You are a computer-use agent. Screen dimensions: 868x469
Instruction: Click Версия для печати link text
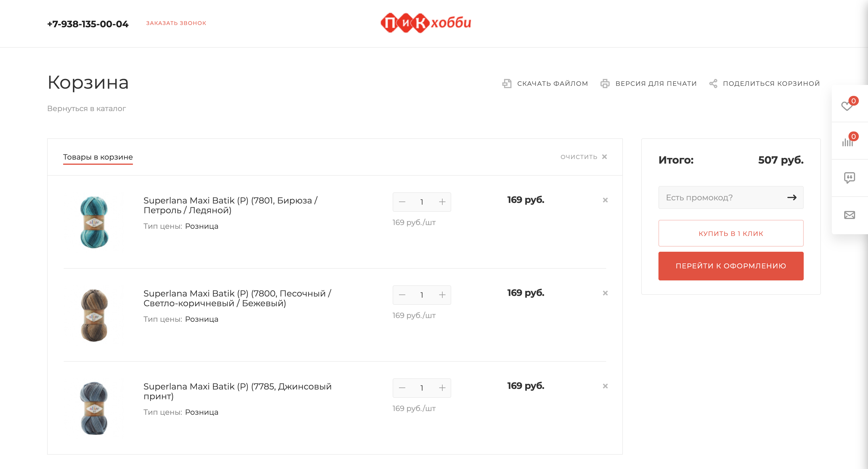click(x=656, y=83)
